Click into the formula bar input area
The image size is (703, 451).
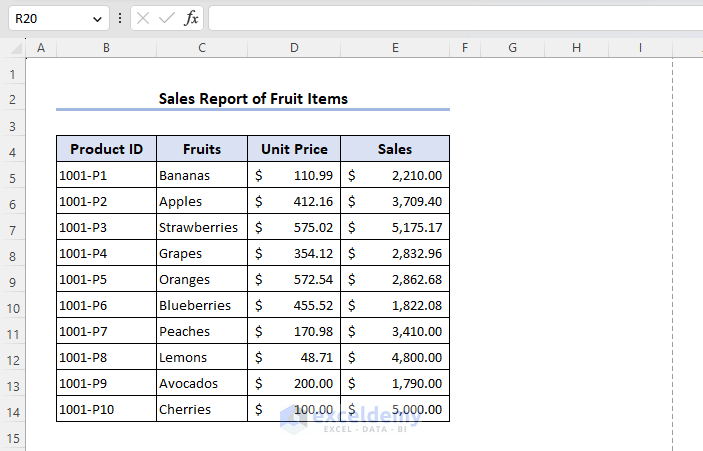pos(450,19)
